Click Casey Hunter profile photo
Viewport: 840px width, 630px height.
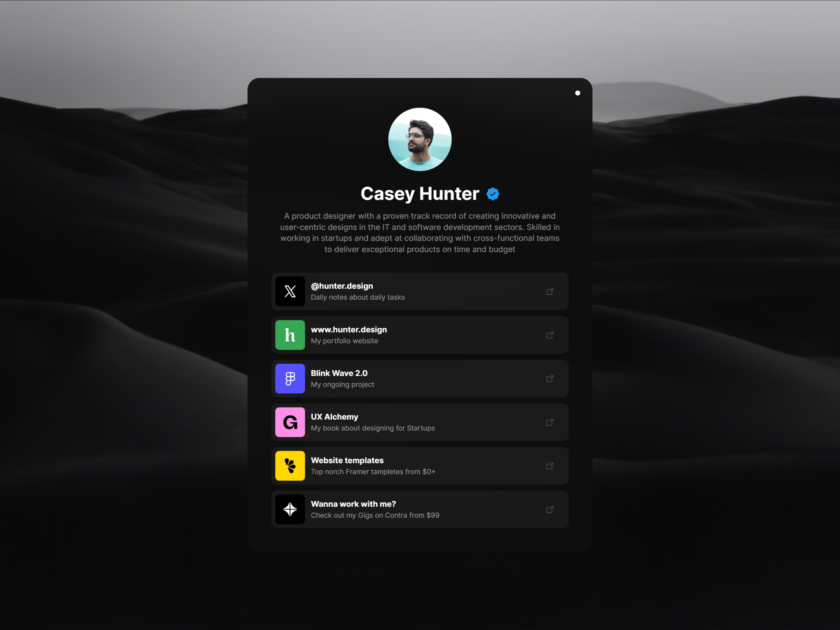420,141
